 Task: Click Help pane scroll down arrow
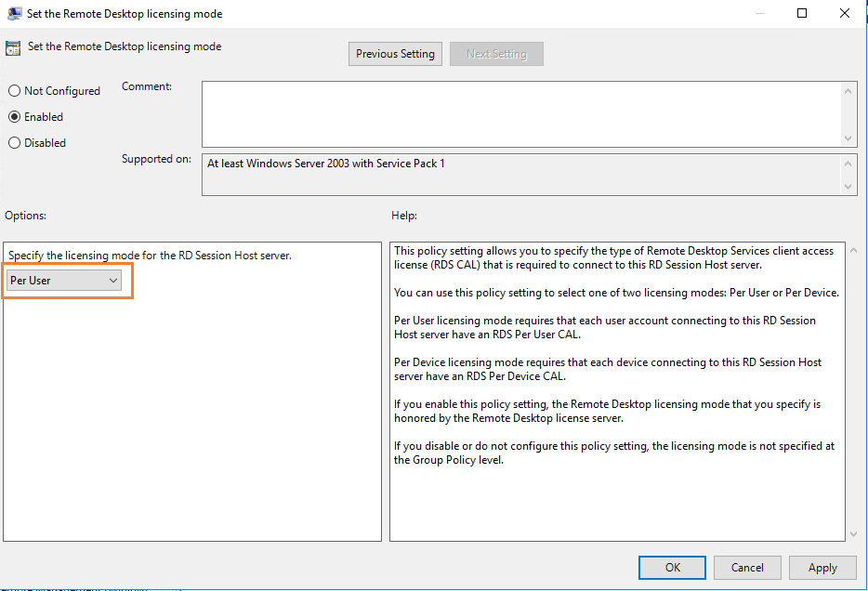[853, 534]
